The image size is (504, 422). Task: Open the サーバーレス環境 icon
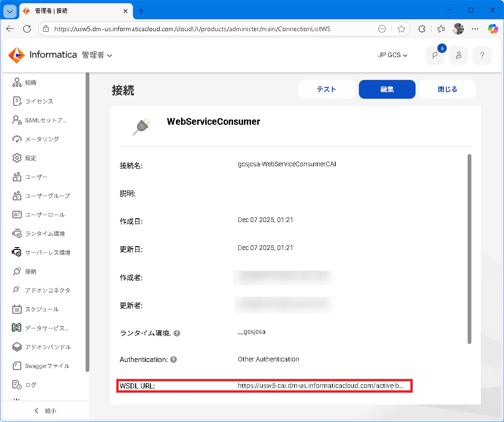17,252
